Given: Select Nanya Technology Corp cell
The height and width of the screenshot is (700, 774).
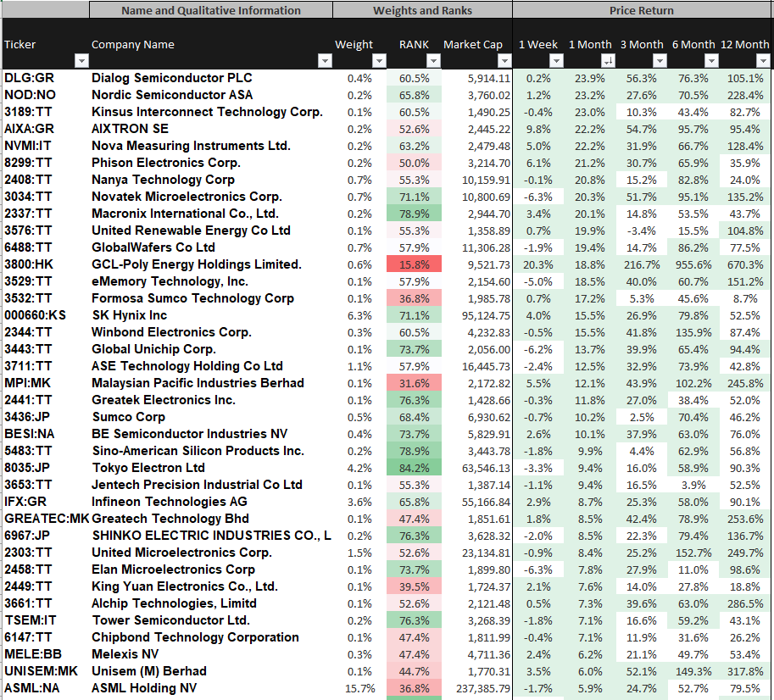Looking at the screenshot, I should pyautogui.click(x=211, y=180).
